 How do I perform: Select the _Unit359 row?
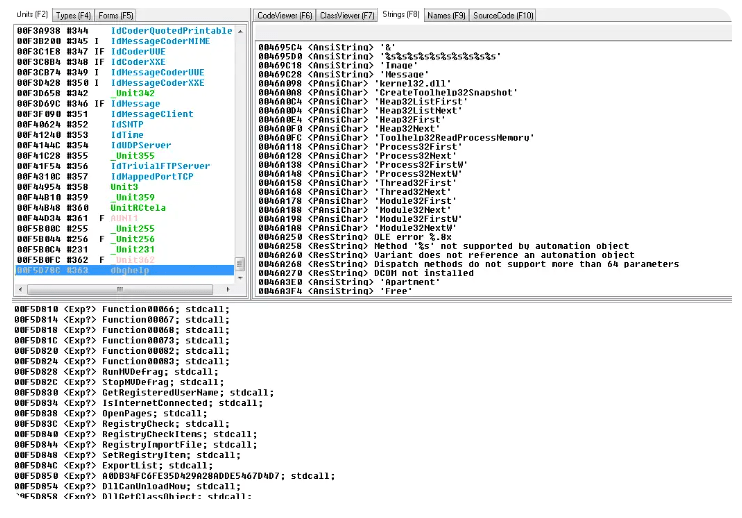pos(125,197)
